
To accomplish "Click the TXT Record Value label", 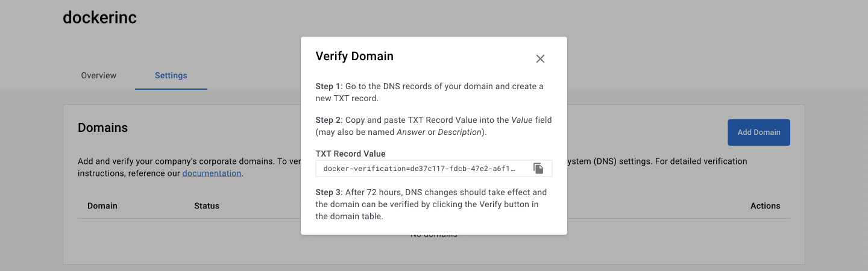I will coord(351,154).
